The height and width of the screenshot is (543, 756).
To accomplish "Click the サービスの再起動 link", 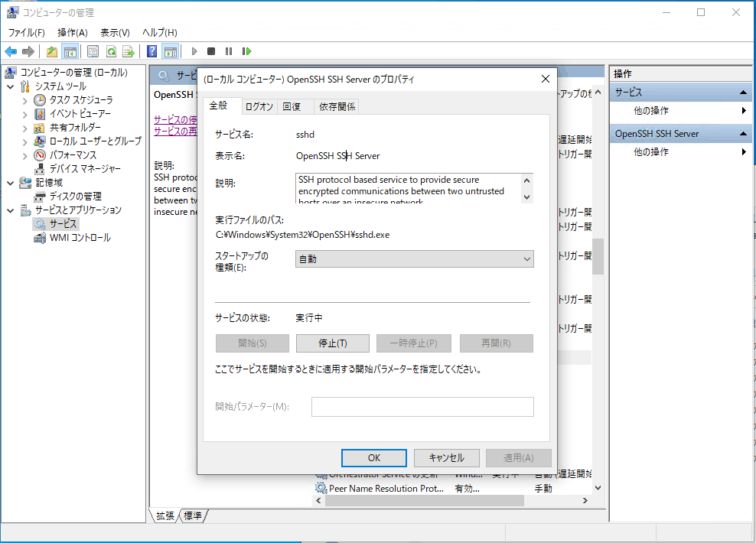I will (175, 132).
